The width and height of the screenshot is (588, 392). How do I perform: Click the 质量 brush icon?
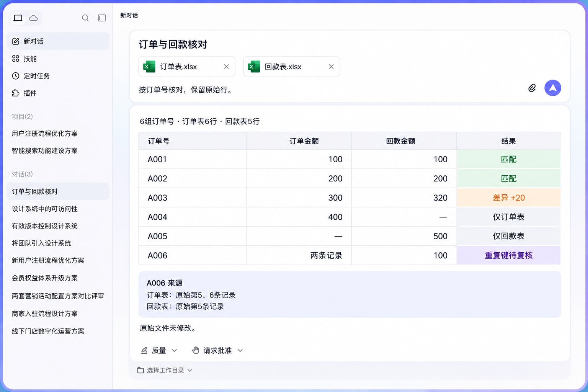(144, 351)
